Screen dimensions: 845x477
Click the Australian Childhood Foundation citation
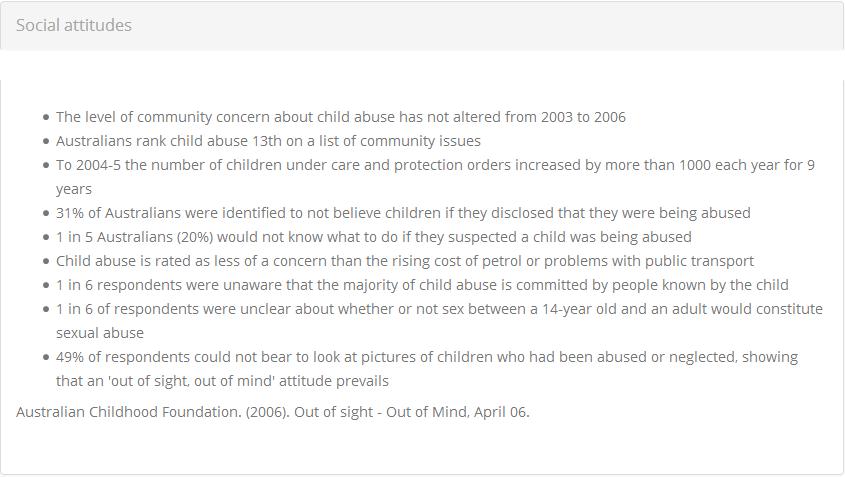pyautogui.click(x=273, y=412)
